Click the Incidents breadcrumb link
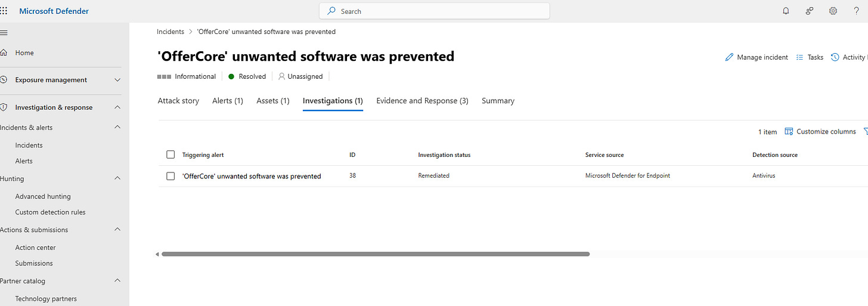868x306 pixels. click(170, 32)
